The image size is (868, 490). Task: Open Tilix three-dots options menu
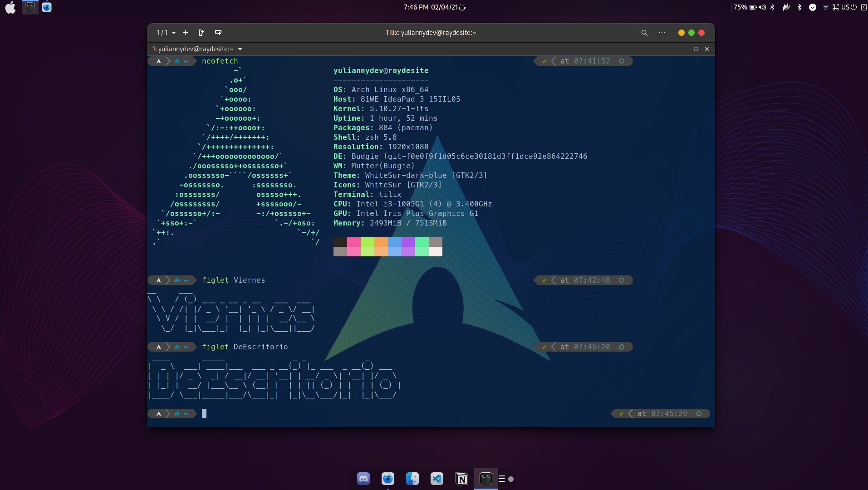click(x=662, y=33)
